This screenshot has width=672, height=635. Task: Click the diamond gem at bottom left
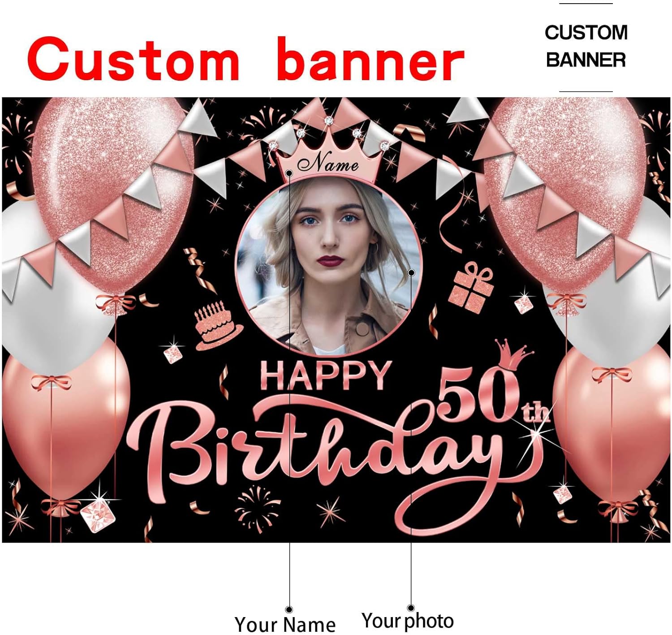point(97,516)
